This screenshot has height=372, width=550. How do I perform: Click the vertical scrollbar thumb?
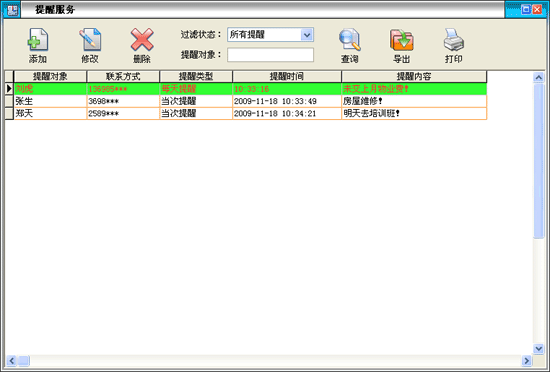coord(539,161)
